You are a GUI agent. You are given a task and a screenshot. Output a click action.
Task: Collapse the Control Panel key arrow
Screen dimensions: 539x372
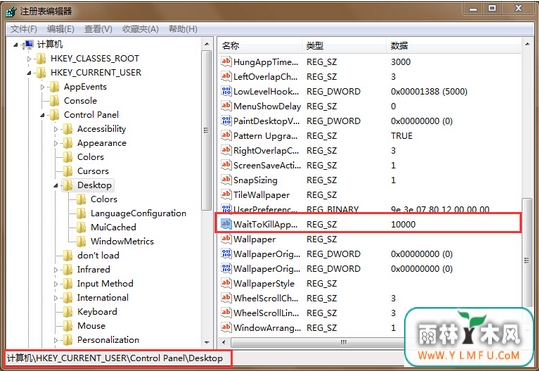(43, 115)
